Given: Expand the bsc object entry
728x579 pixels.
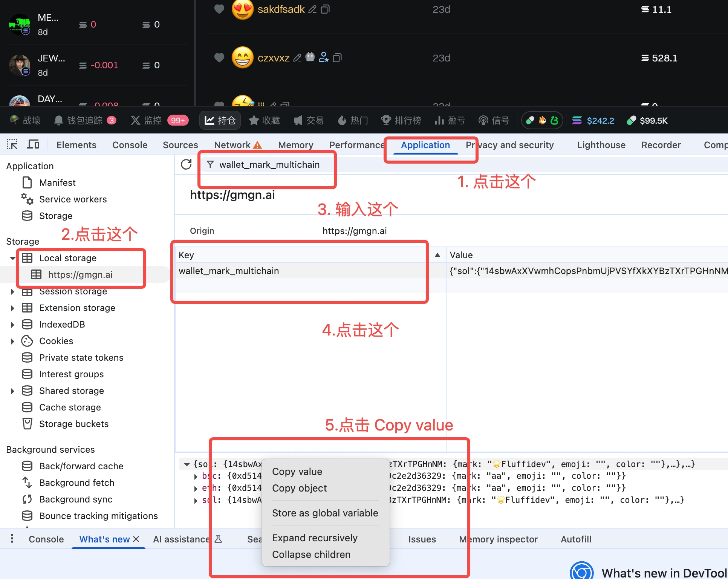Looking at the screenshot, I should click(196, 476).
